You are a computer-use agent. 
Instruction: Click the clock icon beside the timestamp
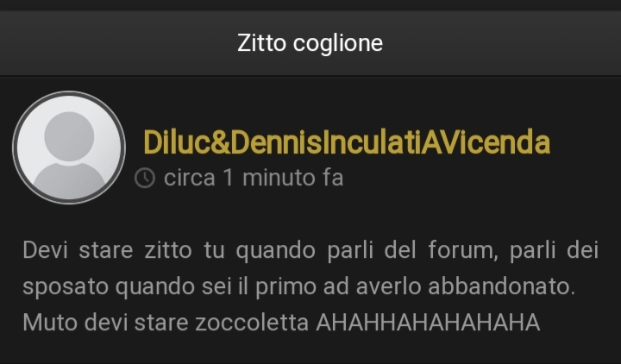pyautogui.click(x=145, y=178)
